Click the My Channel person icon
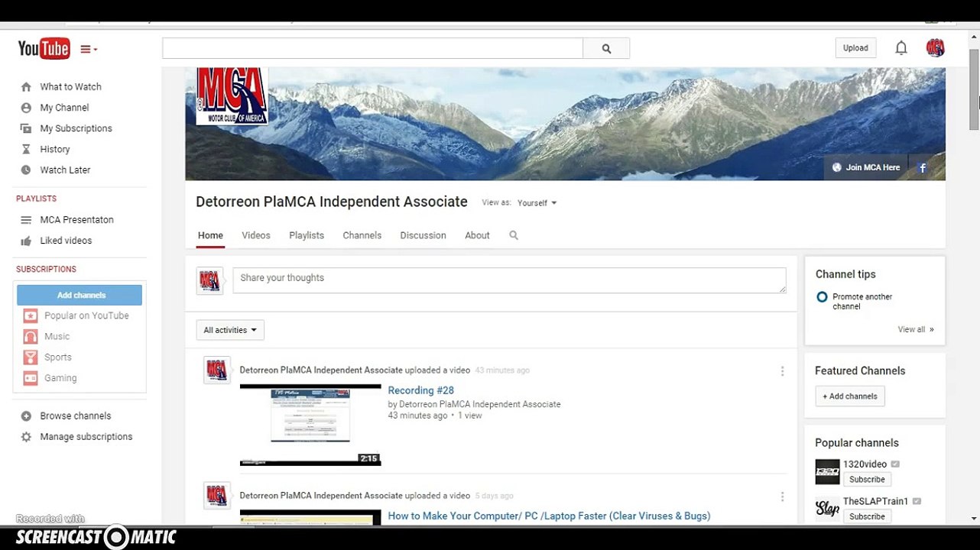Viewport: 980px width, 550px height. point(26,108)
